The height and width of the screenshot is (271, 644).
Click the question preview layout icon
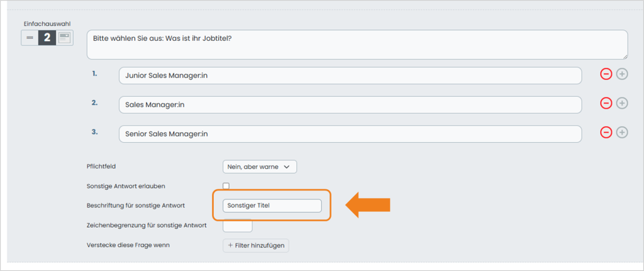[x=65, y=38]
